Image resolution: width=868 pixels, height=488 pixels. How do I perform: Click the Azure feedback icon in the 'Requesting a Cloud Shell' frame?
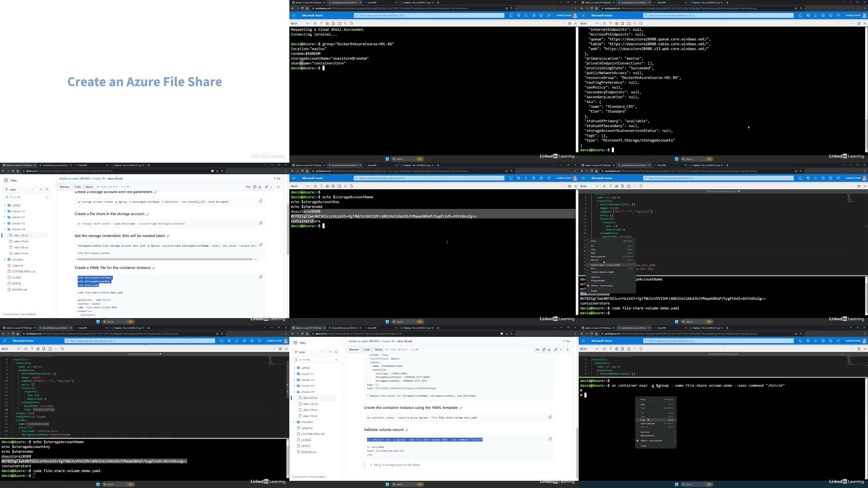[x=549, y=15]
